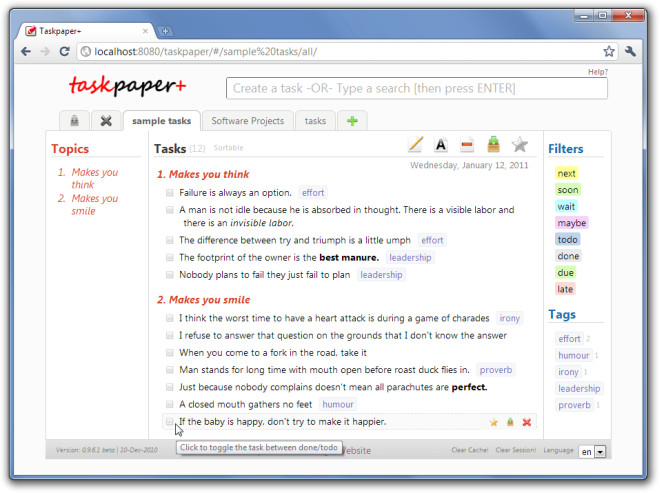Click the gray star icon in Tasks toolbar
This screenshot has width=660, height=493.
[x=520, y=145]
